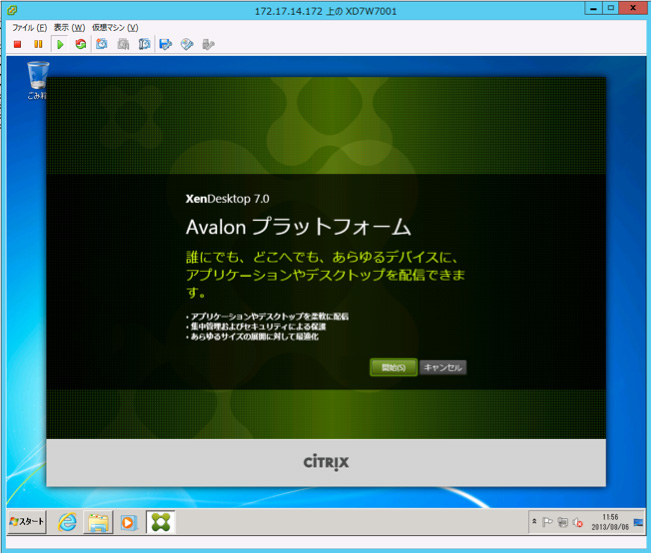Click the CD/DVD drive connect icon
This screenshot has height=554, width=652.
pyautogui.click(x=187, y=44)
